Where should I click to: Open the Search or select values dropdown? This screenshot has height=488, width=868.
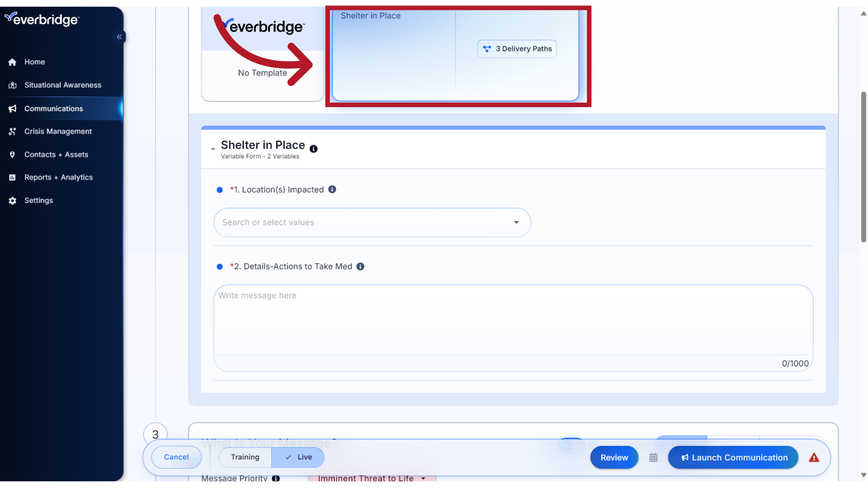pyautogui.click(x=516, y=222)
